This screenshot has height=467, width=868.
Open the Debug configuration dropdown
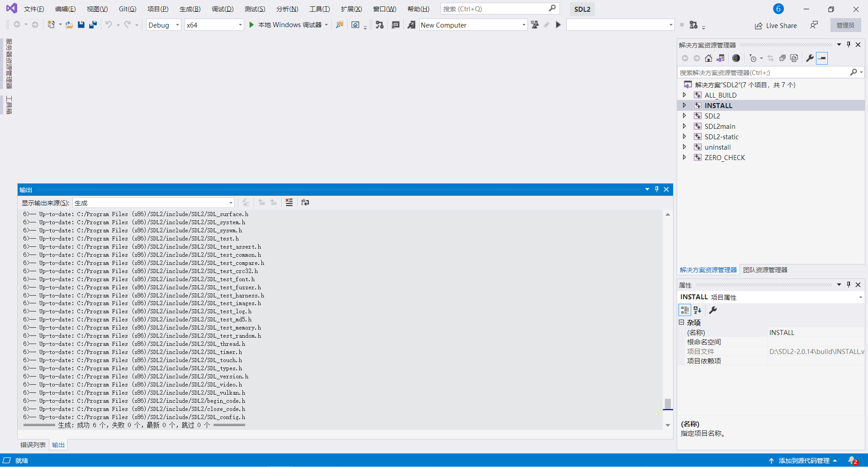163,25
